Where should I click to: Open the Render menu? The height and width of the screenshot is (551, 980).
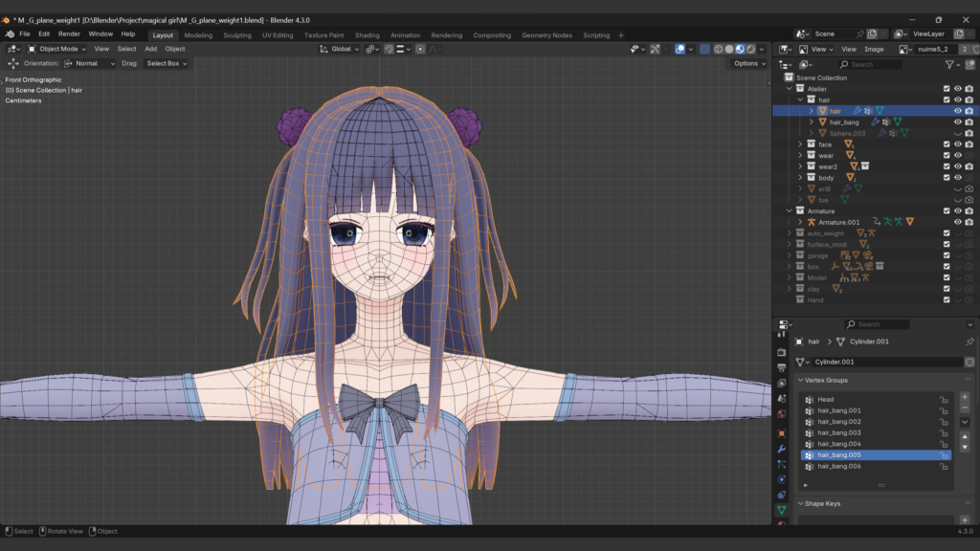[69, 34]
